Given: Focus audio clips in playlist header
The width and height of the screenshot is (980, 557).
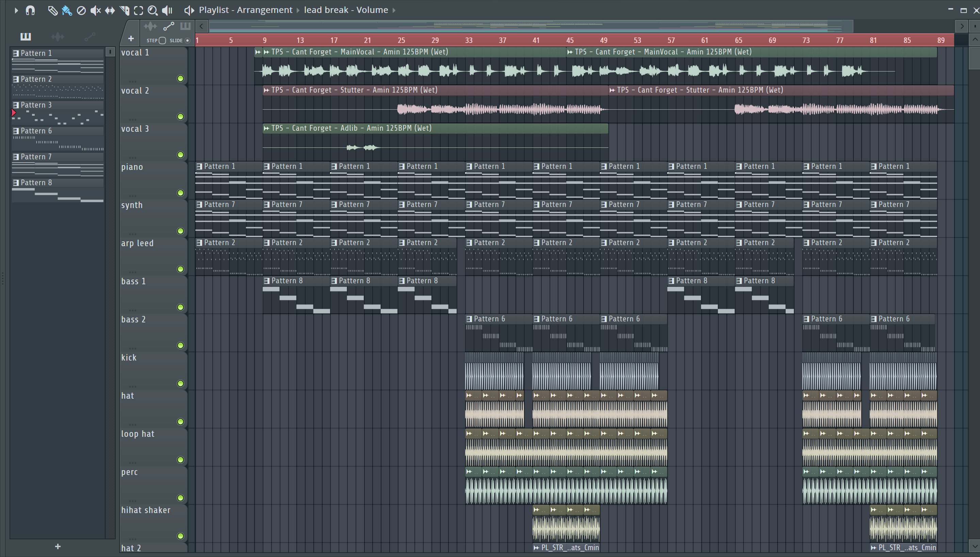Looking at the screenshot, I should click(x=150, y=27).
